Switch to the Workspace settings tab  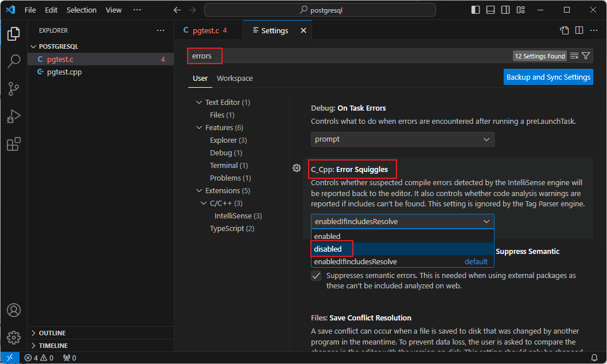[x=235, y=78]
